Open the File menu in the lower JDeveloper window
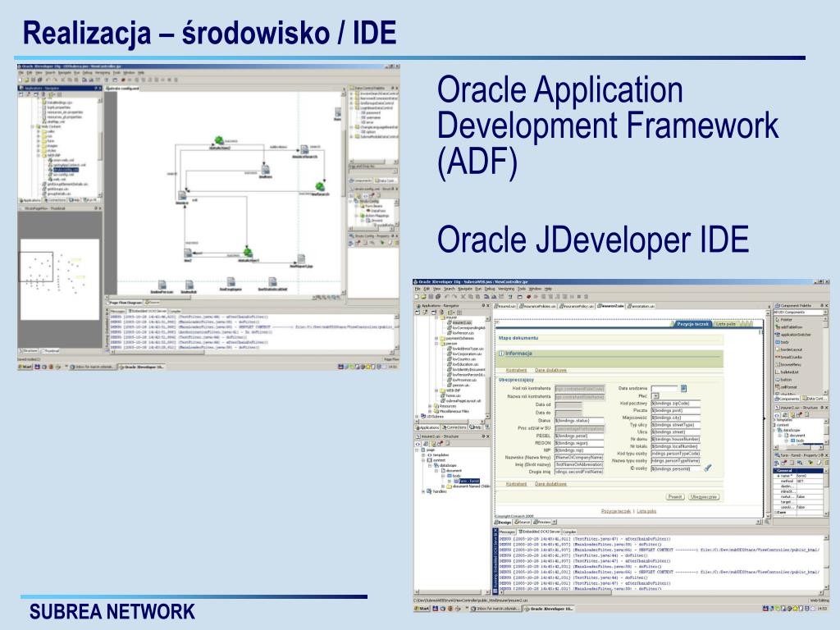The height and width of the screenshot is (630, 840). tap(418, 289)
